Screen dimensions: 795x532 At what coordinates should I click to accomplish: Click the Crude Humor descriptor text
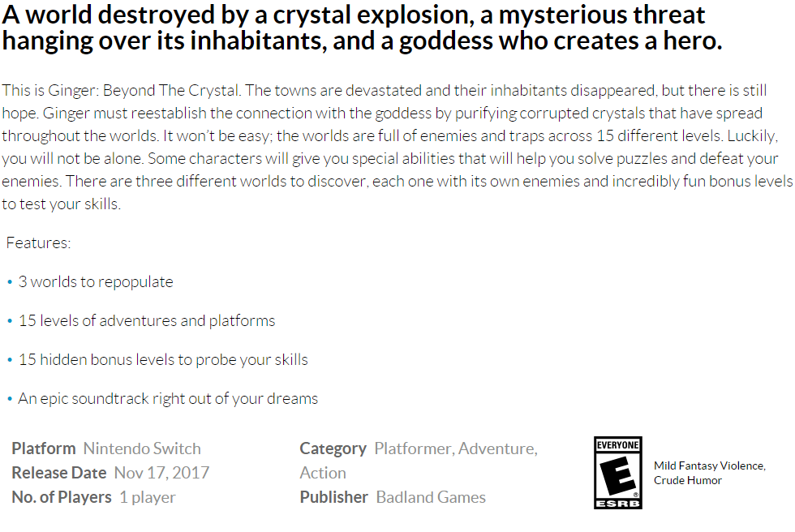[x=687, y=480]
